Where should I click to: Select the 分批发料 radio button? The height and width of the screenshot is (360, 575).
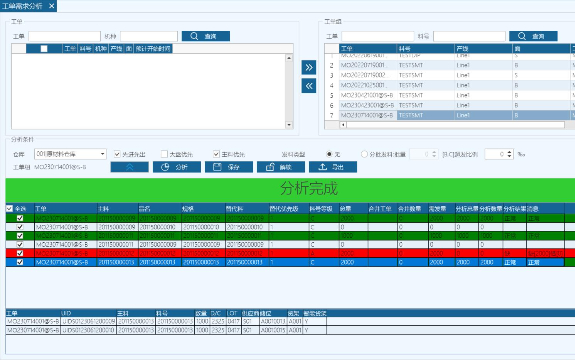[364, 154]
